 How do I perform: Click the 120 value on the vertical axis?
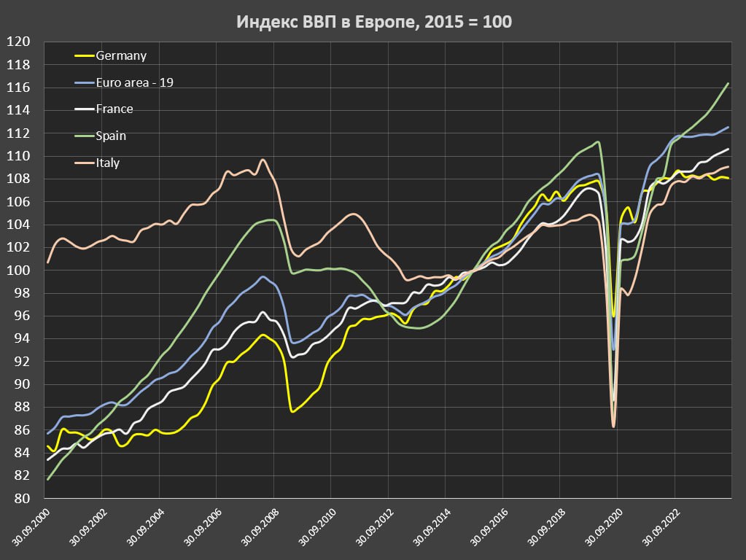click(18, 42)
